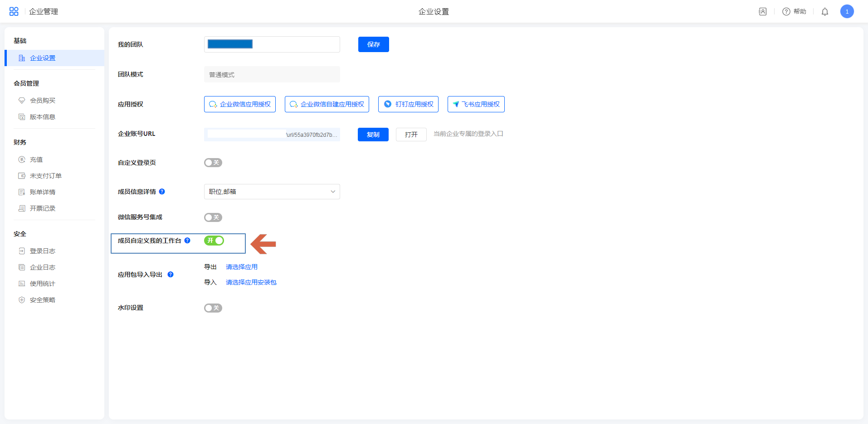
Task: Click help icon beside 成员信息详情
Action: pos(162,192)
